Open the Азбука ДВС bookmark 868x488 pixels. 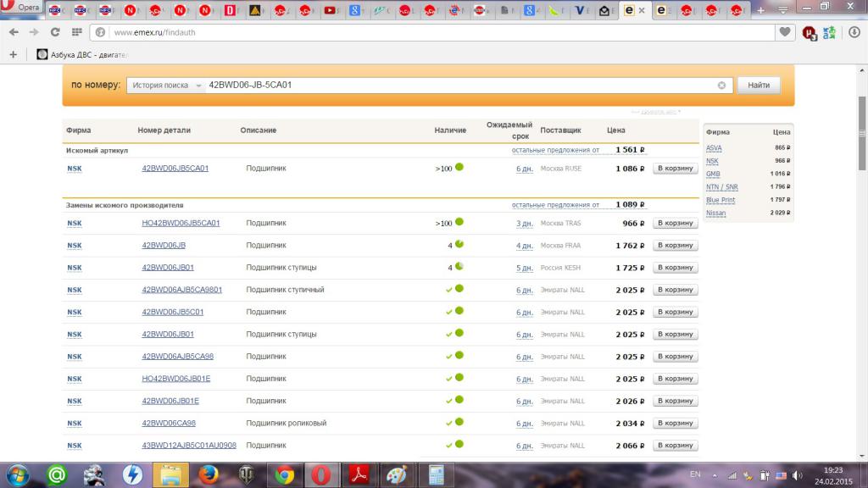click(x=81, y=54)
